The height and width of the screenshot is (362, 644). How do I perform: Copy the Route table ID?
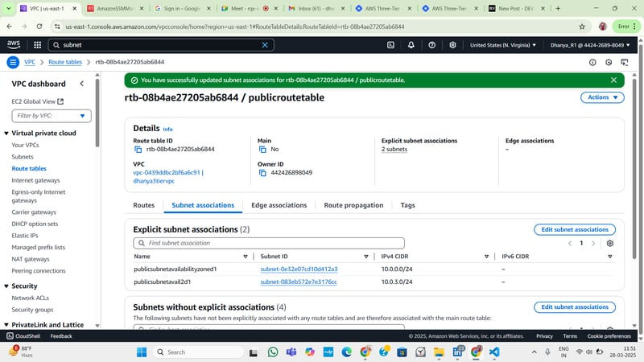click(138, 150)
